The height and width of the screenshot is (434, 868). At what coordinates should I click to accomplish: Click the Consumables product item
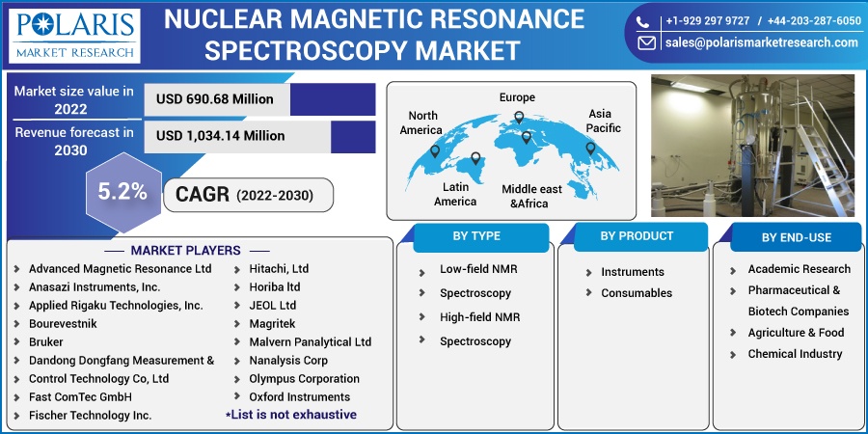[x=637, y=293]
